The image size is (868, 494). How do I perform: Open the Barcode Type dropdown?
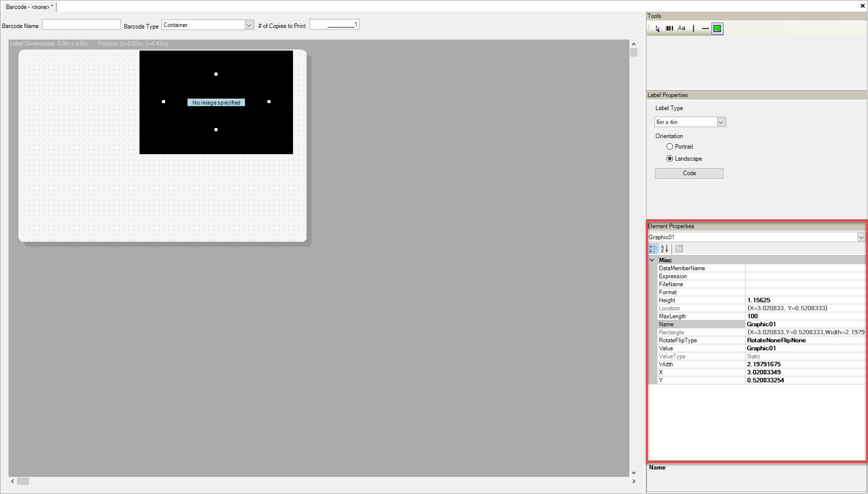tap(249, 25)
